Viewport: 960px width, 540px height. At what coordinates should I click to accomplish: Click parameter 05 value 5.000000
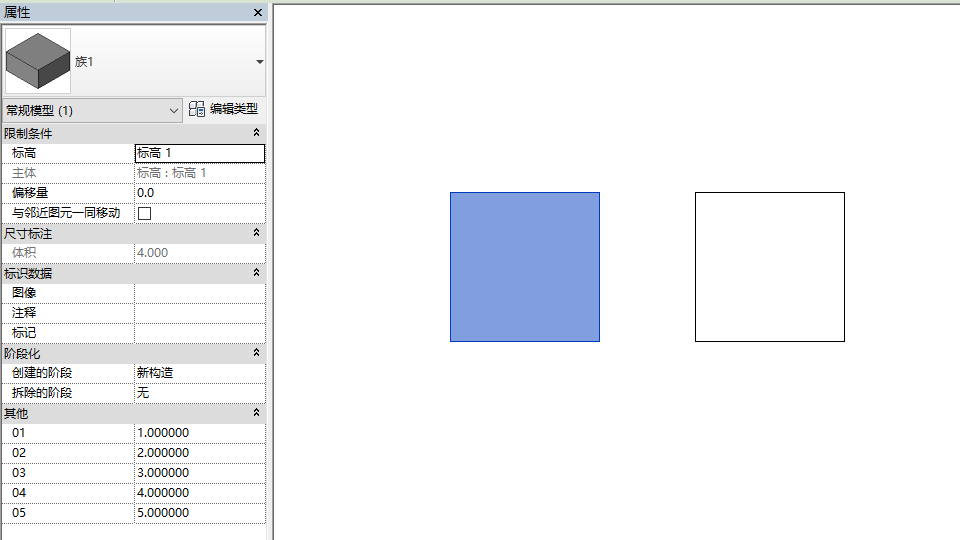click(x=200, y=513)
